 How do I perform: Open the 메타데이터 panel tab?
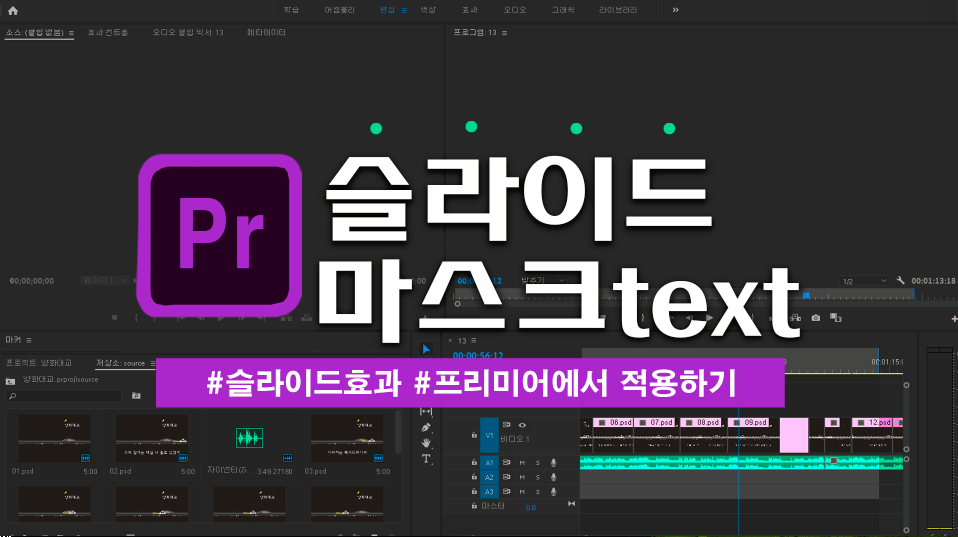coord(266,32)
